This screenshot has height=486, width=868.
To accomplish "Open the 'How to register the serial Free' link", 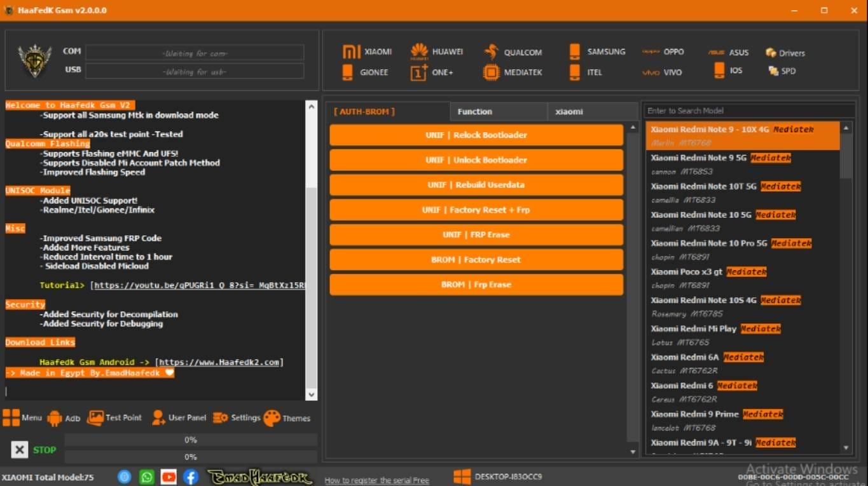I will click(376, 480).
